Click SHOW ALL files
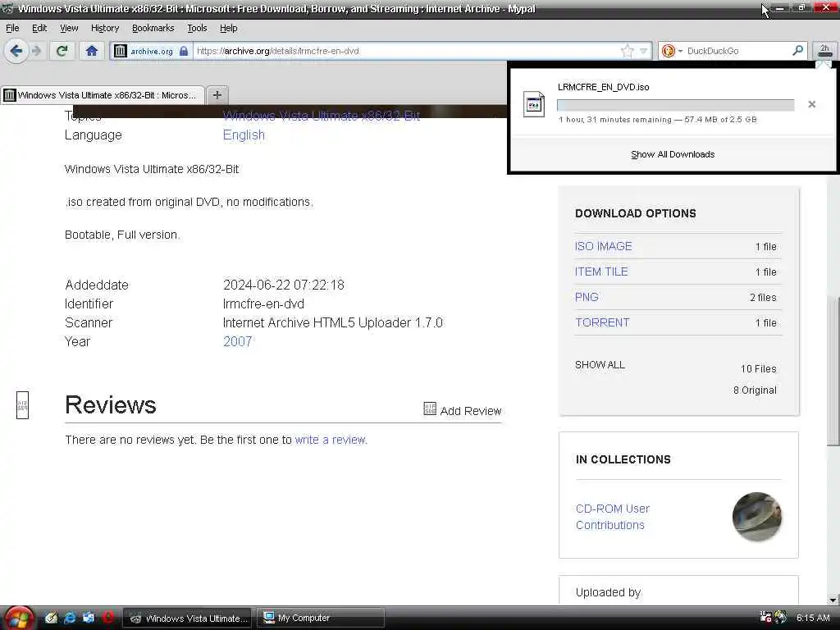 [600, 365]
